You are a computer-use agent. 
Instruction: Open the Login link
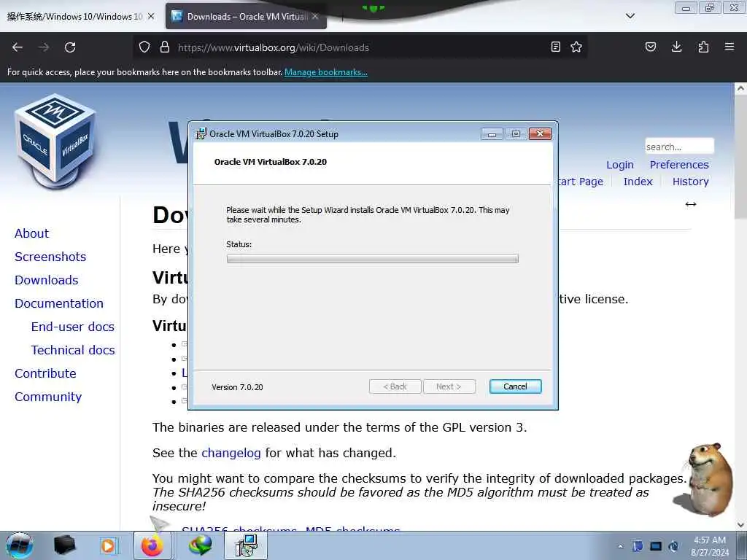620,165
